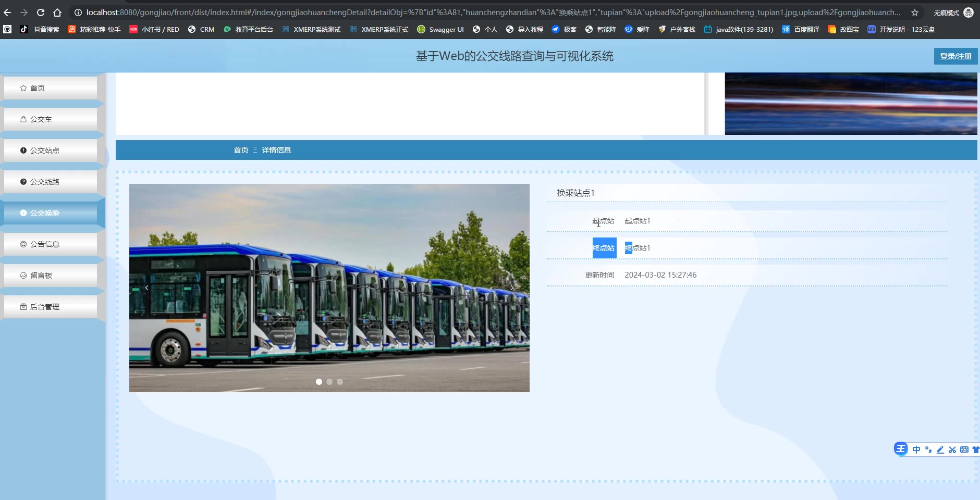Open the 小红书 / RED bookmark
This screenshot has width=980, height=500.
click(154, 30)
